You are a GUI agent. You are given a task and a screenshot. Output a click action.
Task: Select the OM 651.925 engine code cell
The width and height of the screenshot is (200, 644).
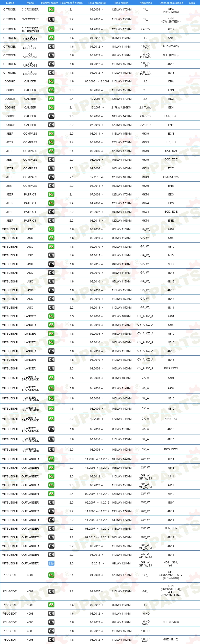click(171, 177)
